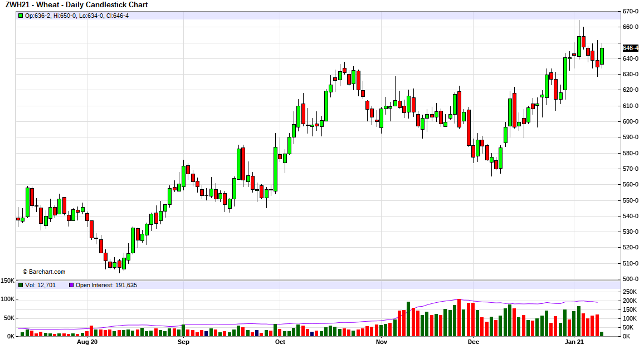Click the 590-0 price axis label
The height and width of the screenshot is (359, 644).
coord(631,137)
